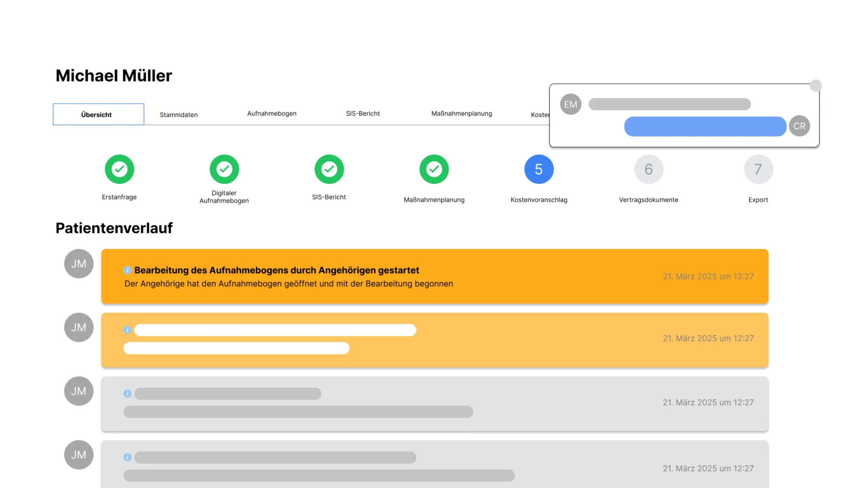Viewport: 868px width, 488px height.
Task: Click info icon before 'Bearbeitung des Aufnahmebogens'
Action: pos(127,270)
